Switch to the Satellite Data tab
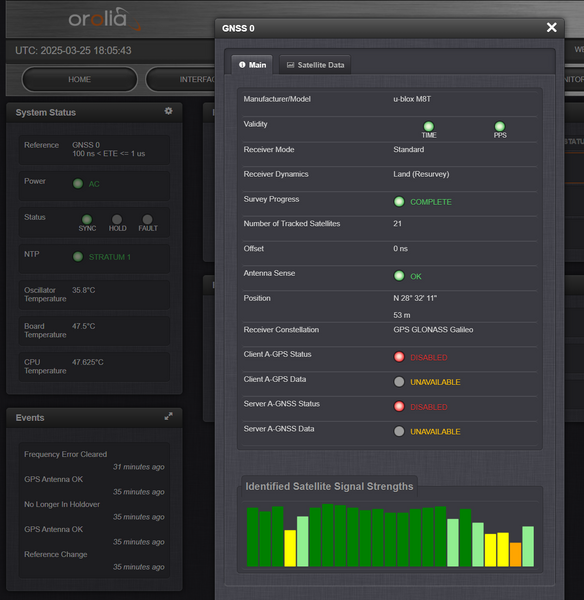This screenshot has width=584, height=600. 315,65
